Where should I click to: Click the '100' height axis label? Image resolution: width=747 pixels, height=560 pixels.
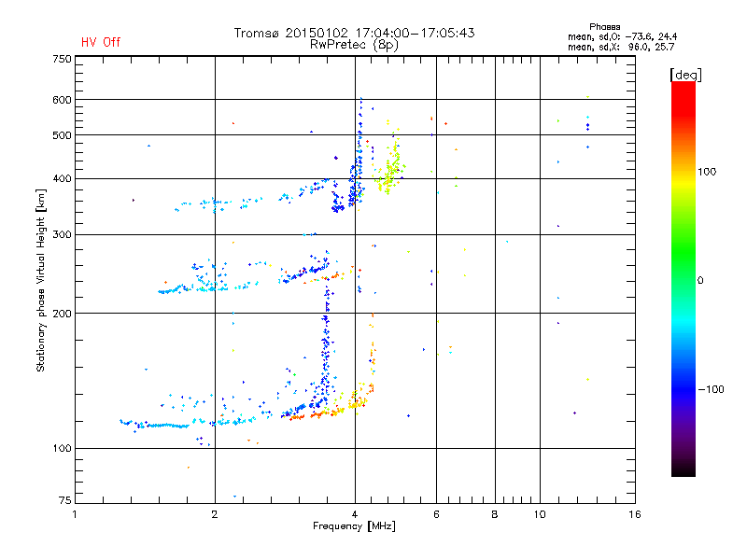(62, 449)
